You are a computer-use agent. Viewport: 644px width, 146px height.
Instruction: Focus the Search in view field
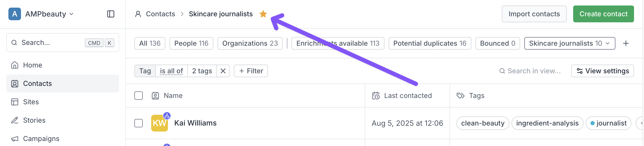pyautogui.click(x=530, y=71)
